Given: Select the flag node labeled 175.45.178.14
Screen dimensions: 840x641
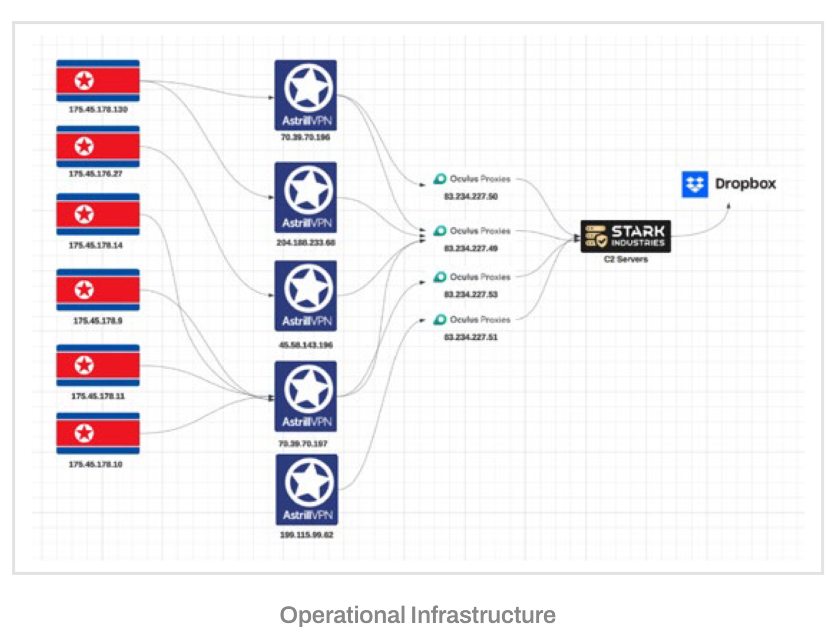Looking at the screenshot, I should [98, 214].
